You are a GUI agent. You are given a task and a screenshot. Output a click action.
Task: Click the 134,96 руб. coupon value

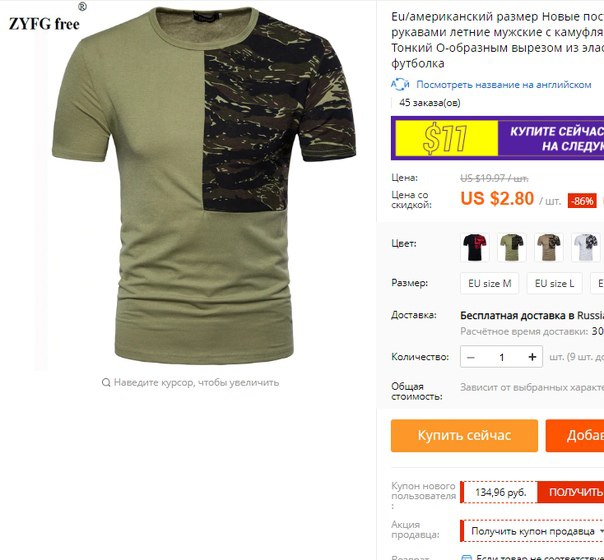pos(500,492)
